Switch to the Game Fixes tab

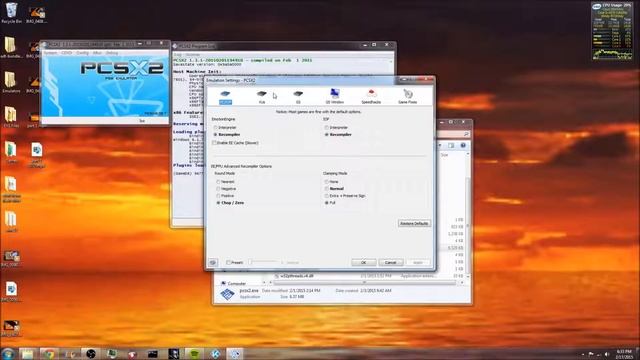[407, 97]
